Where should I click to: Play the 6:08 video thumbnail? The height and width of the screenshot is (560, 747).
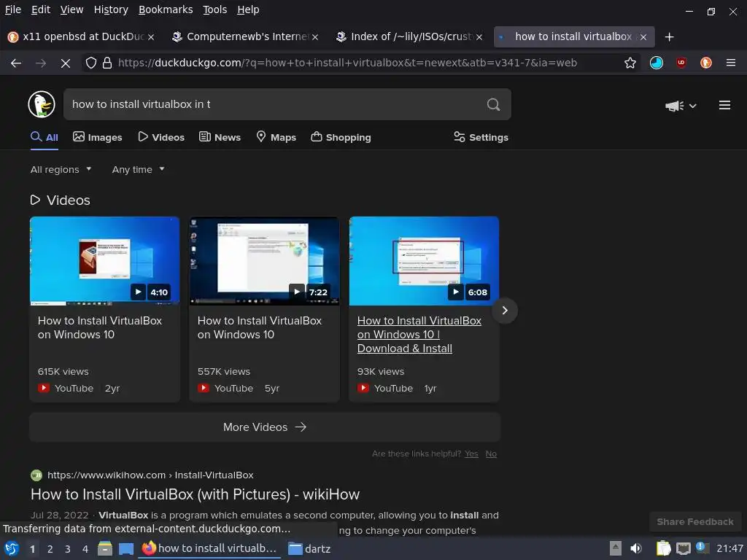pyautogui.click(x=424, y=261)
